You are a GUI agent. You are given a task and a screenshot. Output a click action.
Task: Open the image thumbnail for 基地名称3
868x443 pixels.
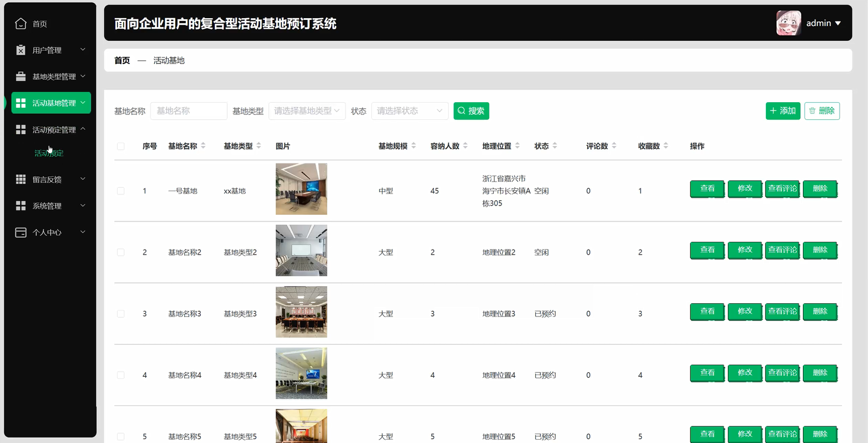(x=301, y=312)
